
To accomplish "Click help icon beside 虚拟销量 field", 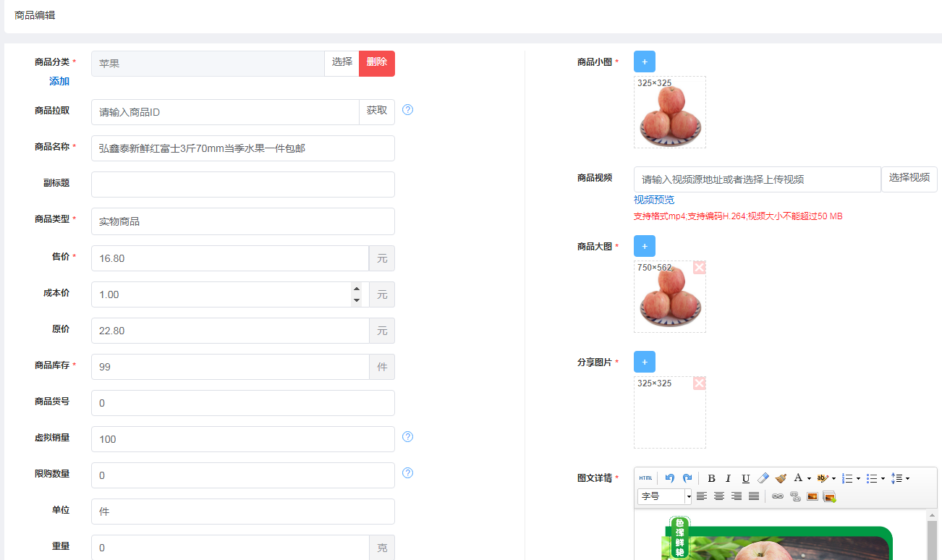I will pos(407,436).
